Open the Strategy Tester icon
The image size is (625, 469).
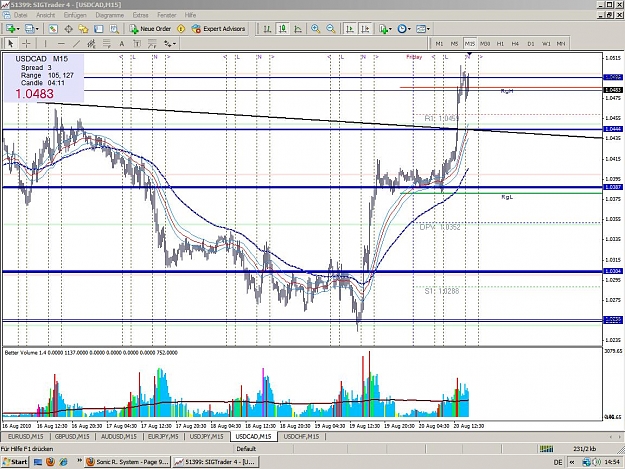(114, 29)
